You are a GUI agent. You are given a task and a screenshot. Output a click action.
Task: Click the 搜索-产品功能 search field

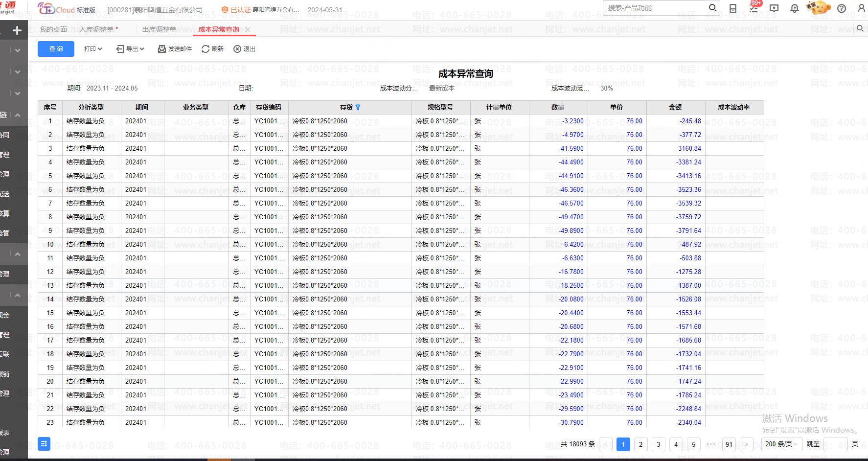click(656, 8)
